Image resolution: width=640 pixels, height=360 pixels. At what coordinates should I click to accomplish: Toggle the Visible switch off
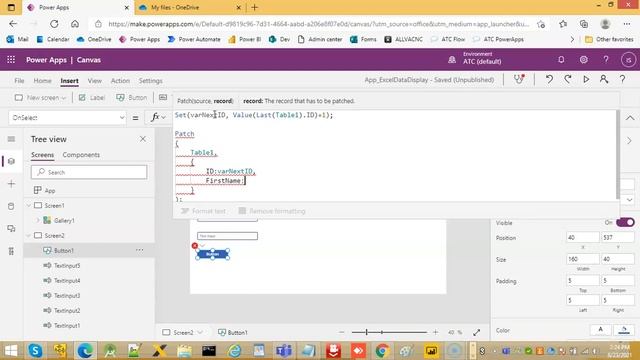[625, 222]
